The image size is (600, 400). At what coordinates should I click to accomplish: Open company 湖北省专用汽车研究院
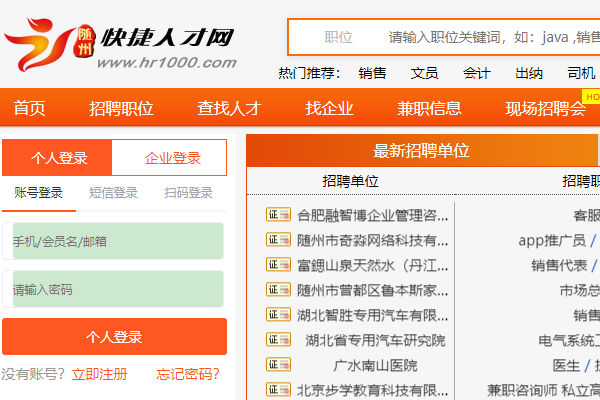click(x=375, y=340)
